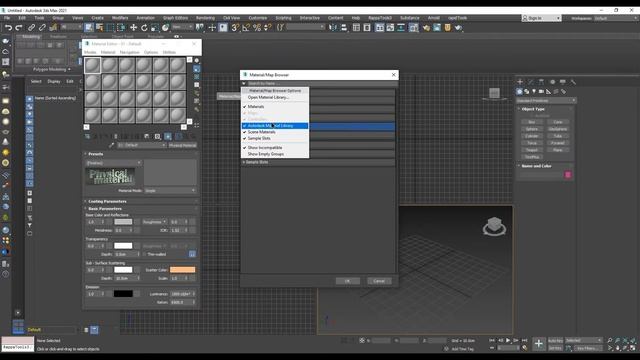Click Play Animation button
The width and height of the screenshot is (640, 360).
508,340
